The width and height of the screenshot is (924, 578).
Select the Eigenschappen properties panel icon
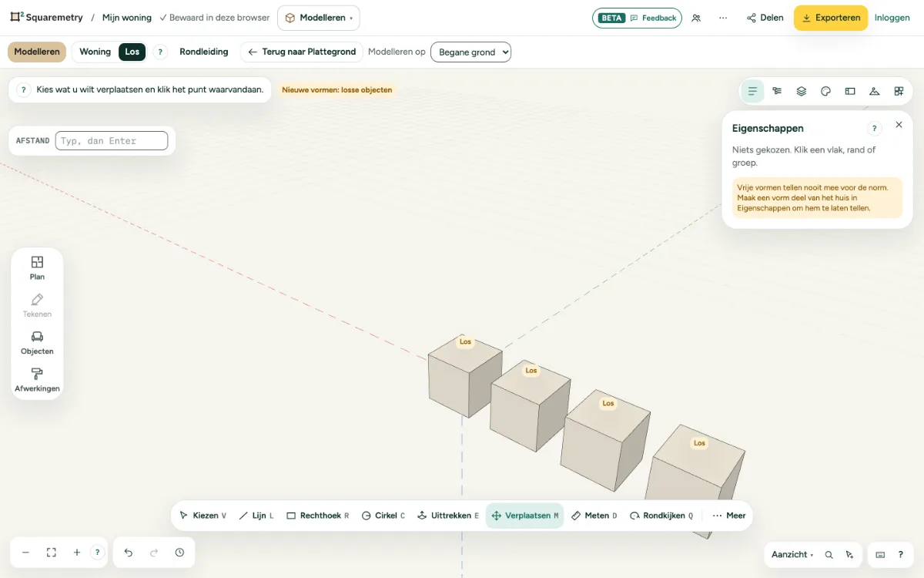(752, 91)
